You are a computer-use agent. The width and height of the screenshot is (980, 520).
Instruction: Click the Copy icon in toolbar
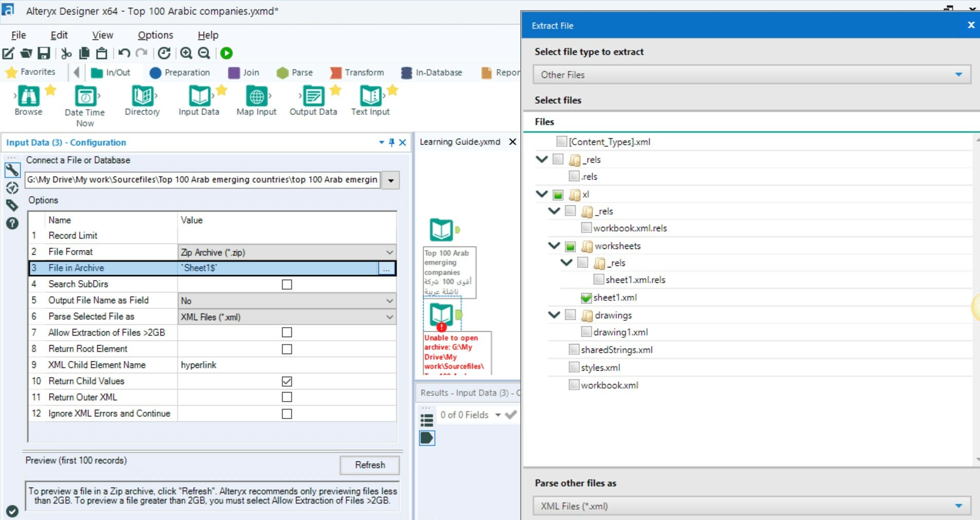[x=84, y=53]
